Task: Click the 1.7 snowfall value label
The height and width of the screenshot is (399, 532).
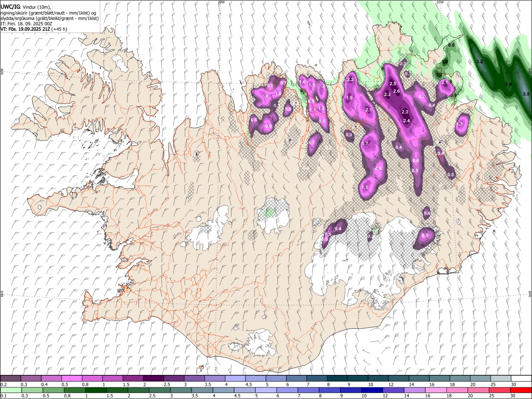Action: [365, 143]
